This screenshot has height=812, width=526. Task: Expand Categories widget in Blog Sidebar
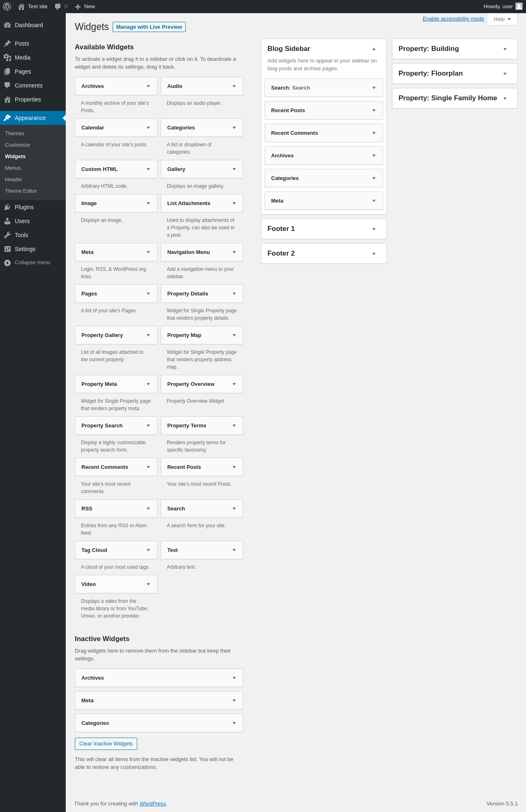(374, 178)
